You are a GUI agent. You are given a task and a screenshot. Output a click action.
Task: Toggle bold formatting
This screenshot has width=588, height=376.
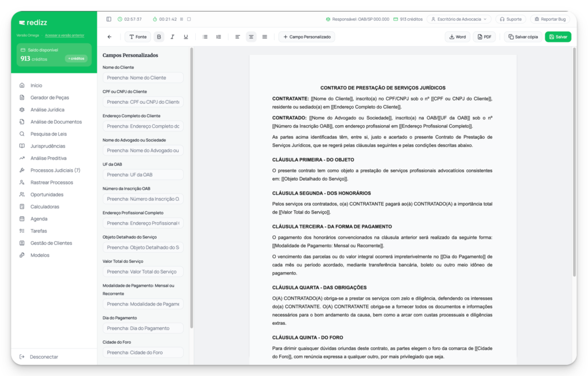point(159,37)
